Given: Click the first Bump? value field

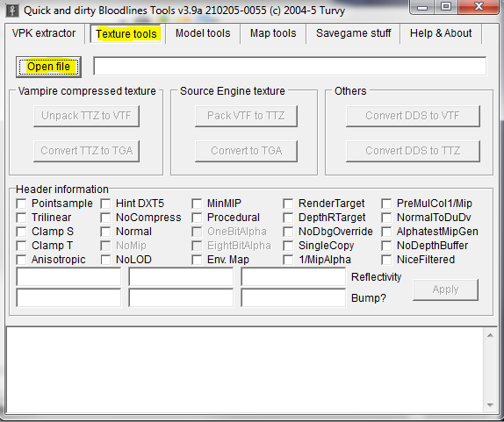Looking at the screenshot, I should pos(68,297).
